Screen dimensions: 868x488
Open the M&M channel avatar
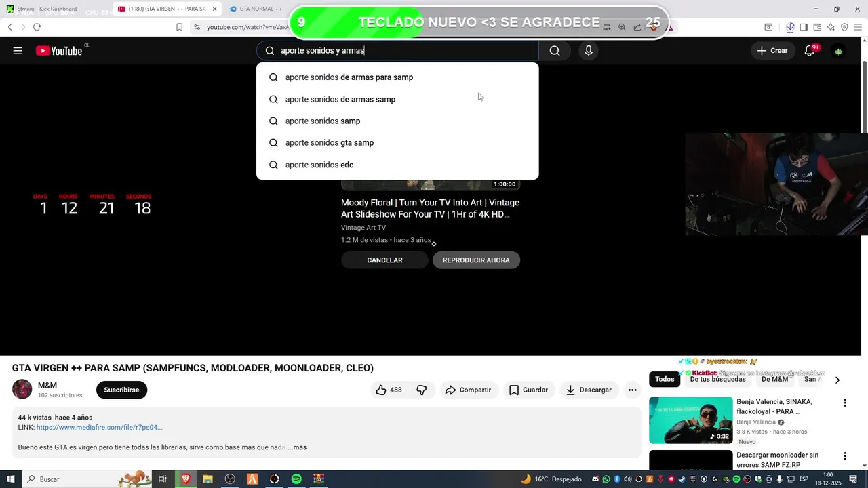point(22,389)
